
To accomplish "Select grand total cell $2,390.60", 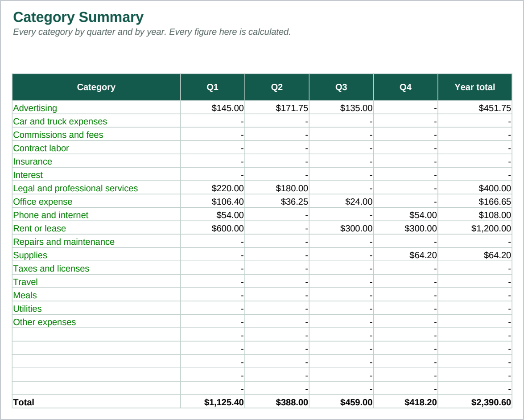I will (475, 402).
